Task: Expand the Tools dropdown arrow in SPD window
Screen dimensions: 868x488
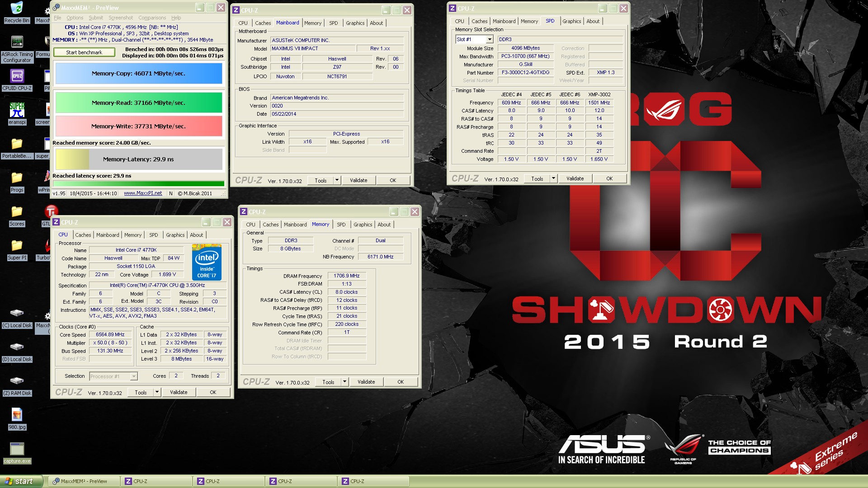Action: 553,178
